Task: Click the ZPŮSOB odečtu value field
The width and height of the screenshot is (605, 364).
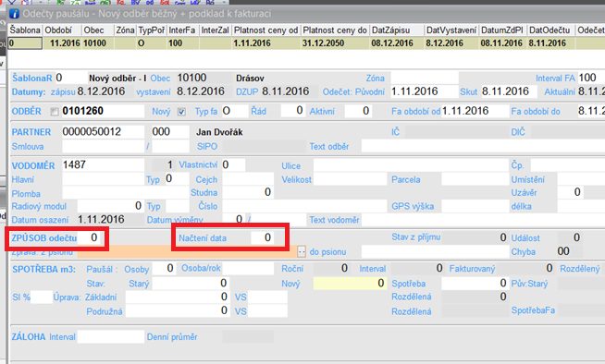Action: click(x=89, y=237)
